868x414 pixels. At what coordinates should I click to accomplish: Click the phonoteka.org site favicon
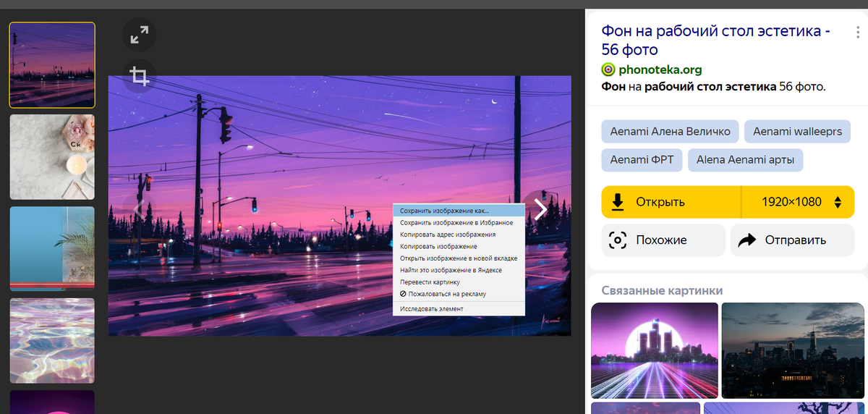coord(608,70)
